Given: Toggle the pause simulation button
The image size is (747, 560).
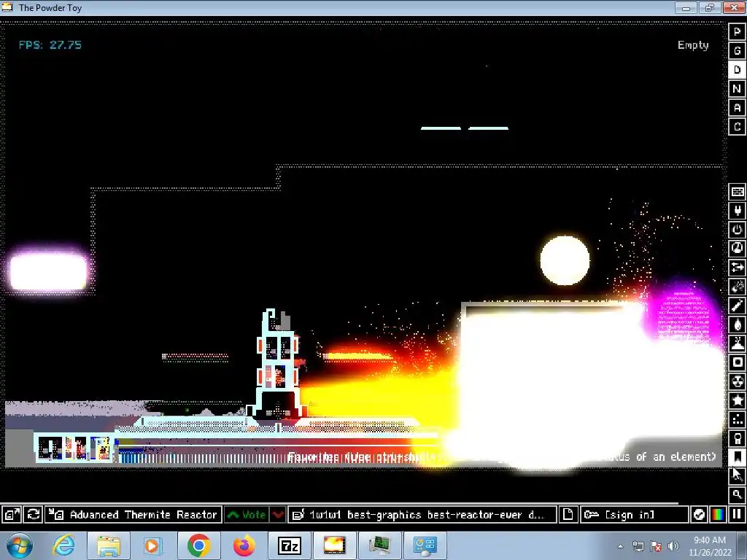Looking at the screenshot, I should 737,515.
